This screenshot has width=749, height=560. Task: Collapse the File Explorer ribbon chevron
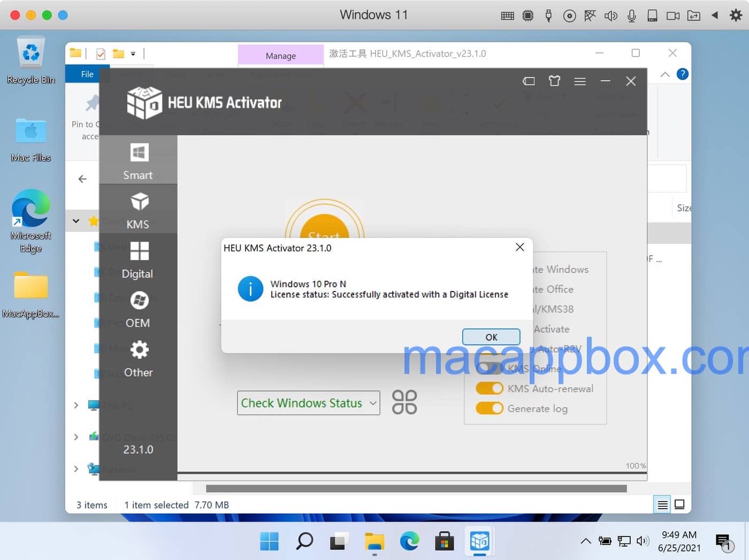[665, 74]
